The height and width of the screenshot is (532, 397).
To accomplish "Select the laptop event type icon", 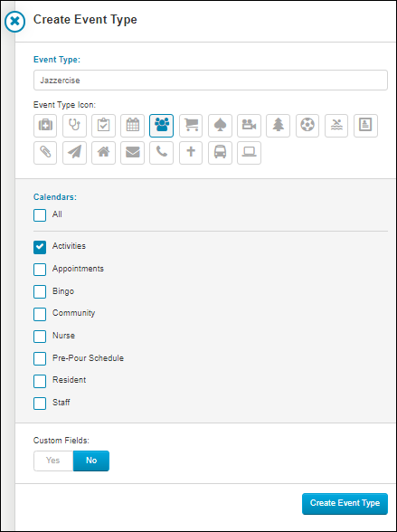I will (x=249, y=153).
